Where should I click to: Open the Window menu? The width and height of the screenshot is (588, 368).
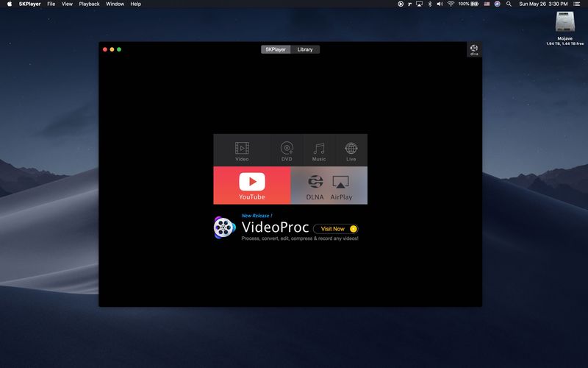[115, 4]
